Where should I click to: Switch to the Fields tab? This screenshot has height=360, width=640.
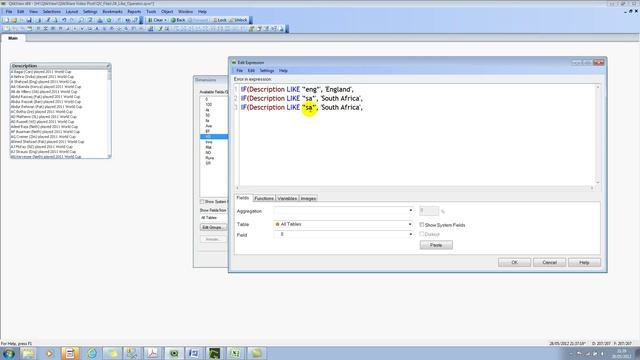click(x=242, y=198)
